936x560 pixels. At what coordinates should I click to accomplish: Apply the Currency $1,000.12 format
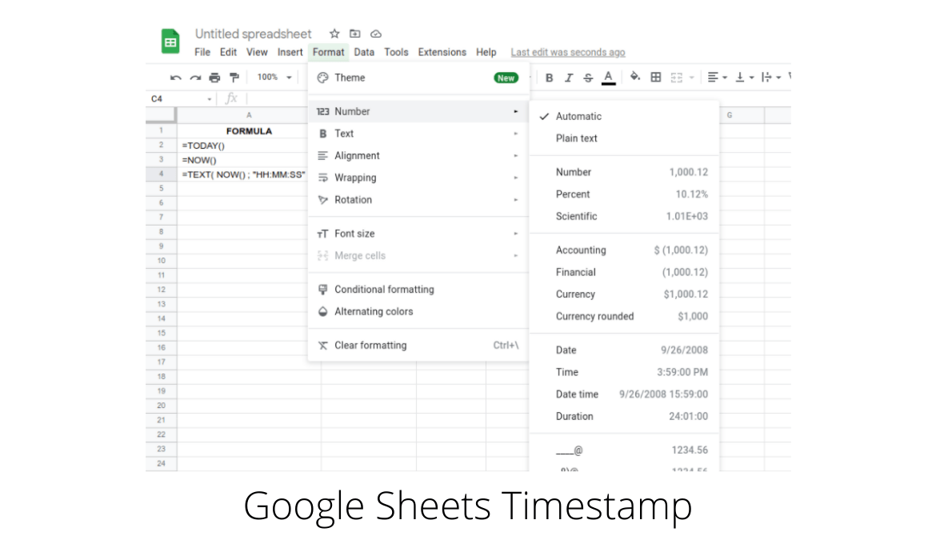pos(624,294)
